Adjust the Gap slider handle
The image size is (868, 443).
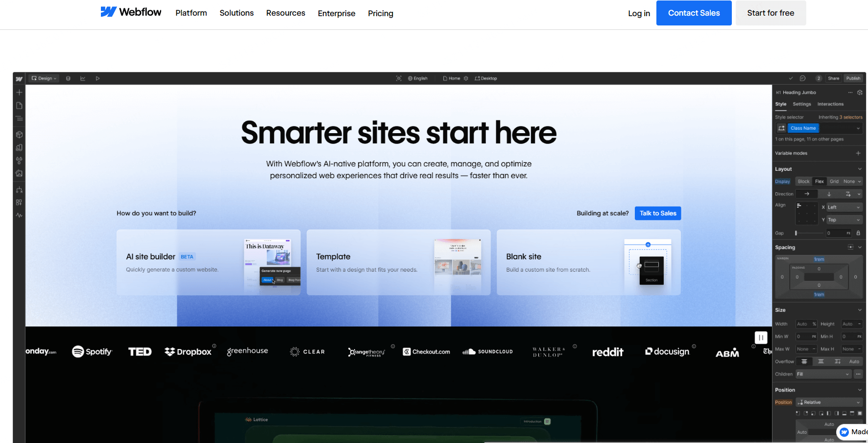[x=796, y=233]
